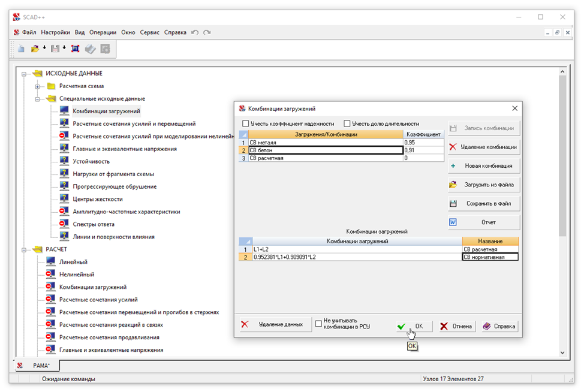Click the last grayed toolbar icon
This screenshot has height=392, width=584.
point(106,49)
